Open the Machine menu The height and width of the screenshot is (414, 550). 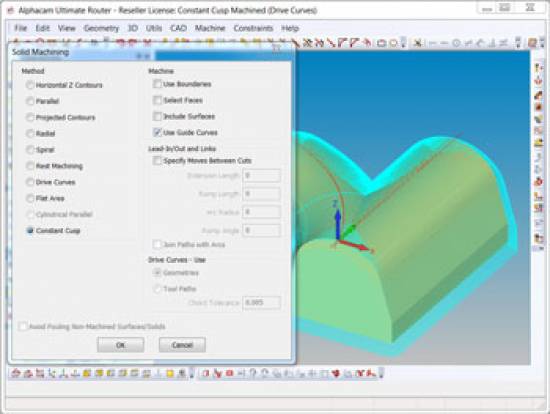(x=210, y=28)
